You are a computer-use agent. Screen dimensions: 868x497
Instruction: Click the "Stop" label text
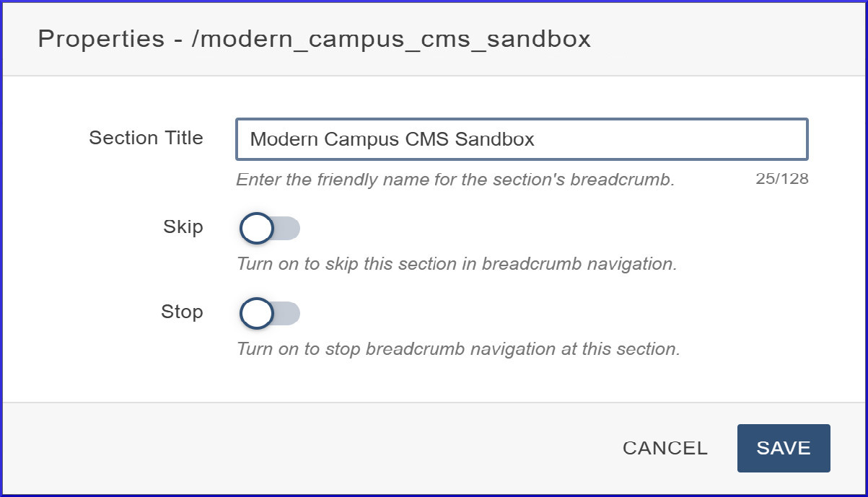click(182, 312)
